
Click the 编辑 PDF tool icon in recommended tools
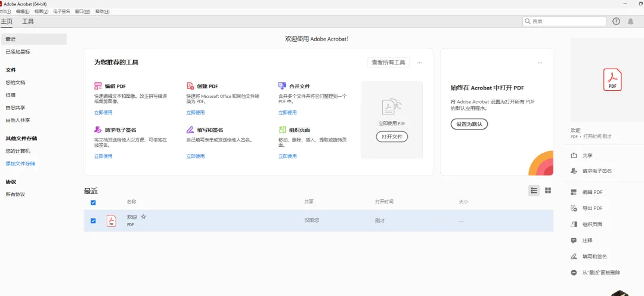click(x=98, y=86)
